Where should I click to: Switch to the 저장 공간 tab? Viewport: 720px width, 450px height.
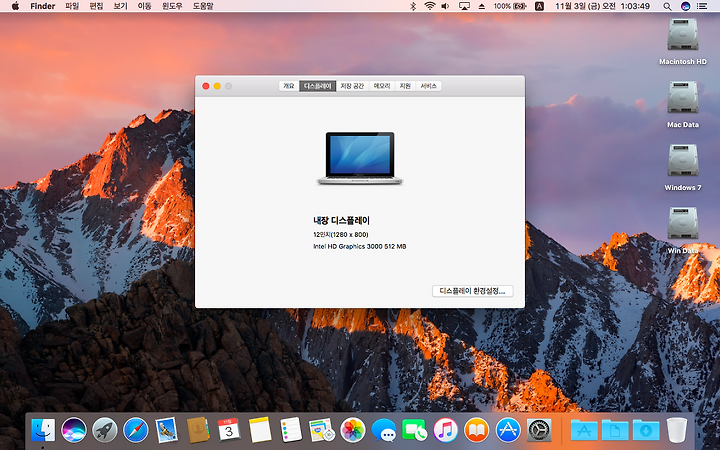click(352, 86)
